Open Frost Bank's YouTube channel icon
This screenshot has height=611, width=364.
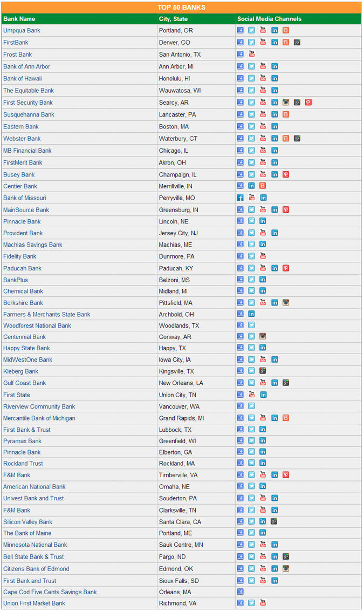(x=252, y=54)
